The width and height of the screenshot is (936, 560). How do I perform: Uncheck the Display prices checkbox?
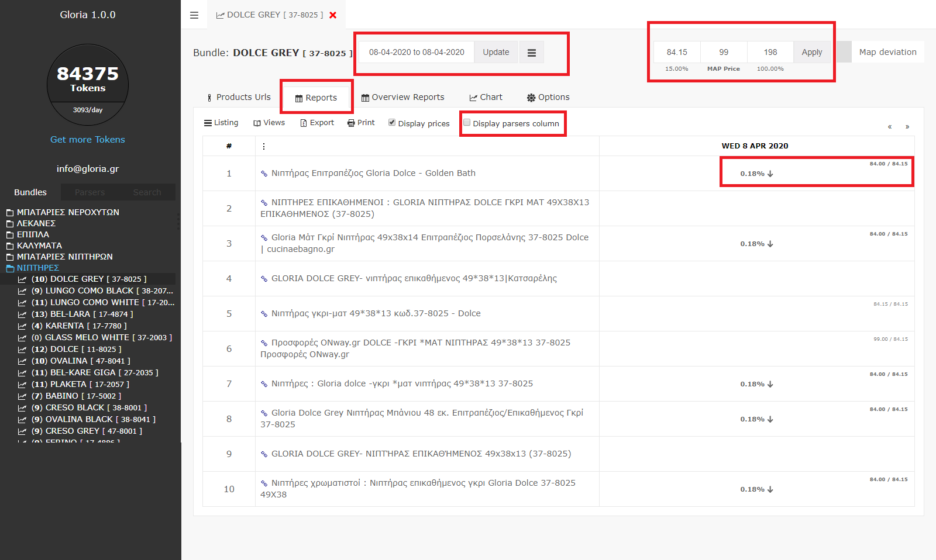pyautogui.click(x=392, y=123)
